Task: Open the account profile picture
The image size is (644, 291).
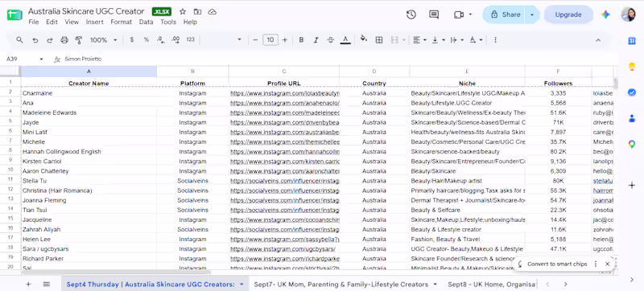Action: [629, 14]
